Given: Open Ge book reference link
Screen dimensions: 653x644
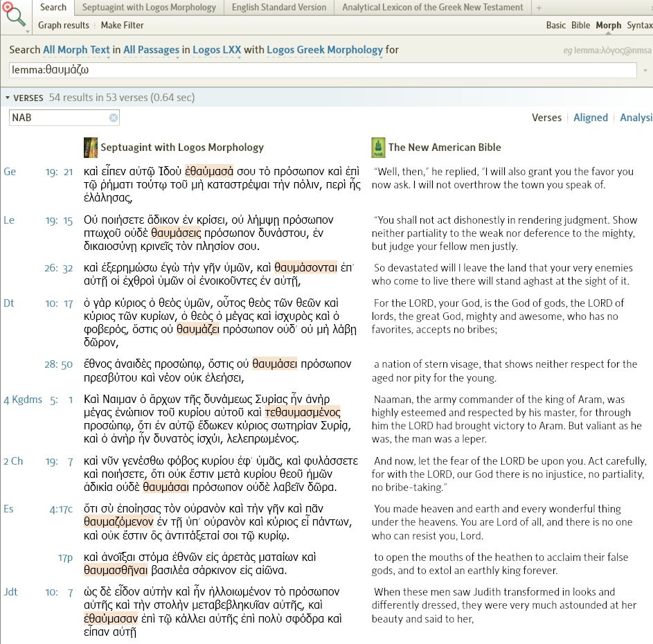Looking at the screenshot, I should (x=10, y=172).
